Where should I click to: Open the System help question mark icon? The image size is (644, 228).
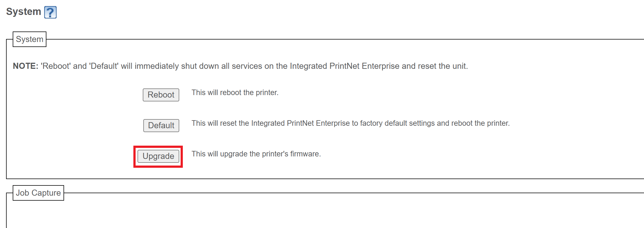(50, 12)
